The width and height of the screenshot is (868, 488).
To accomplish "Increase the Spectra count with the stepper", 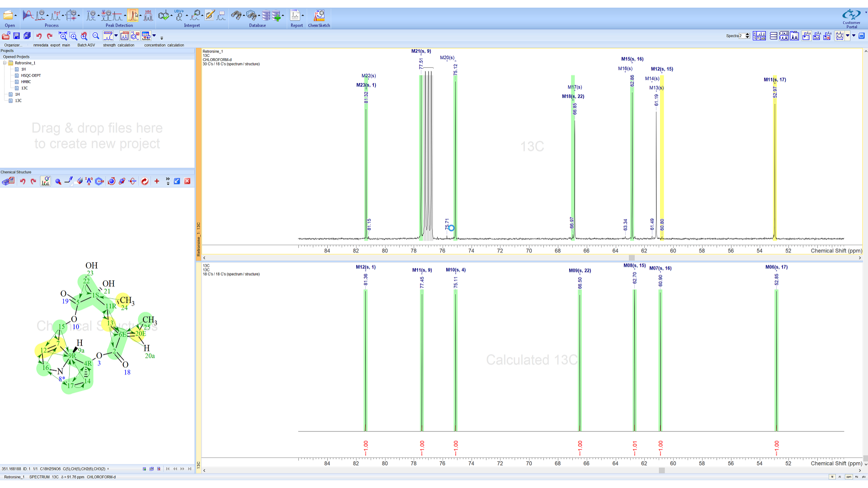I will coord(747,34).
